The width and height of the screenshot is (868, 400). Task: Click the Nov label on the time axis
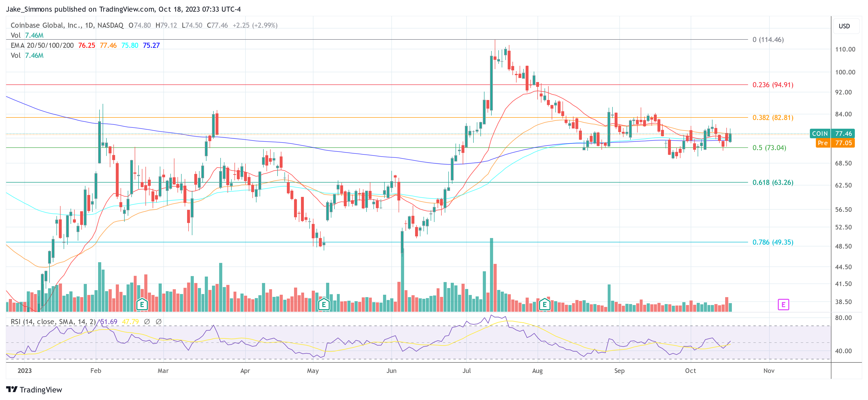769,371
